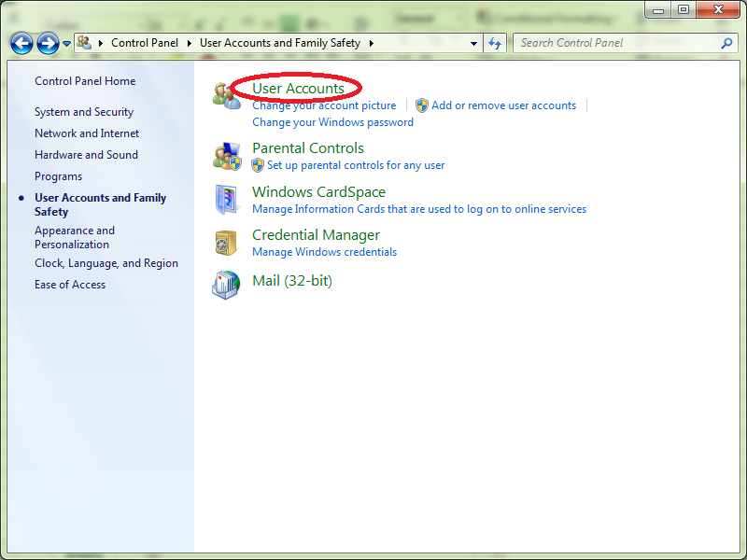This screenshot has width=747, height=560.
Task: Open Ease of Access category
Action: [x=70, y=285]
